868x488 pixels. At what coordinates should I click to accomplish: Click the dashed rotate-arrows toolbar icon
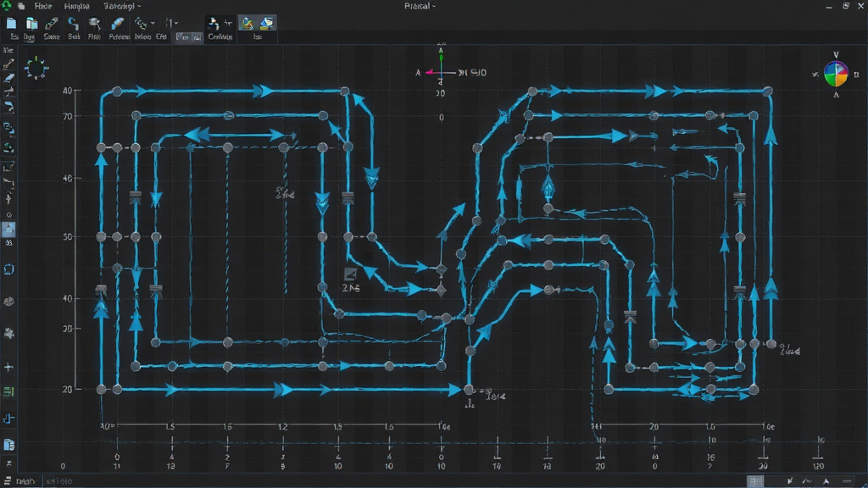[x=141, y=23]
